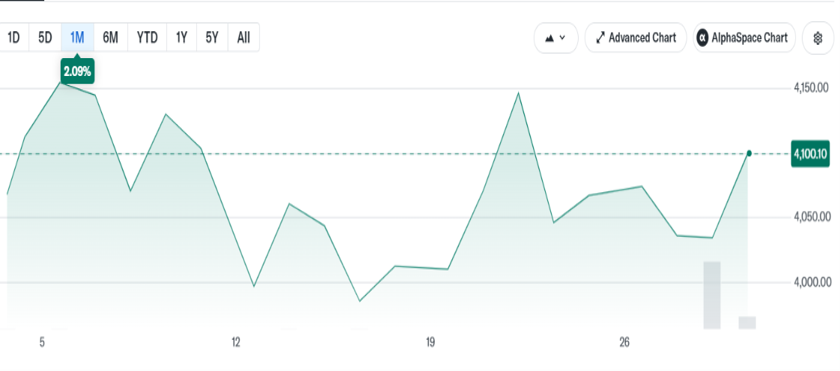840x371 pixels.
Task: Open chart settings gear icon
Action: (818, 38)
